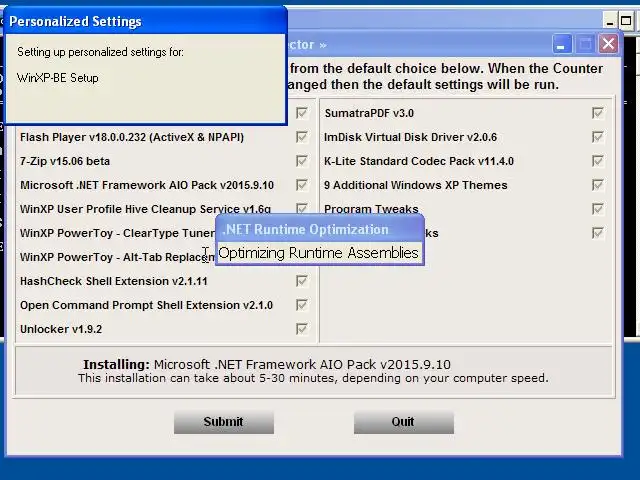This screenshot has width=640, height=480.
Task: Toggle the Program Tweaks checkbox
Action: point(598,209)
